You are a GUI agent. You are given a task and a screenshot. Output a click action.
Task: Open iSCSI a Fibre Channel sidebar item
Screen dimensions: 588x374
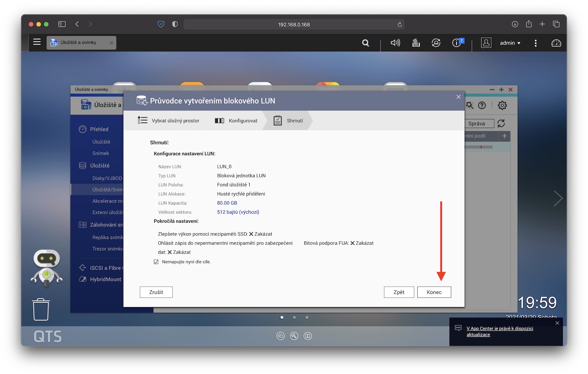pos(101,268)
